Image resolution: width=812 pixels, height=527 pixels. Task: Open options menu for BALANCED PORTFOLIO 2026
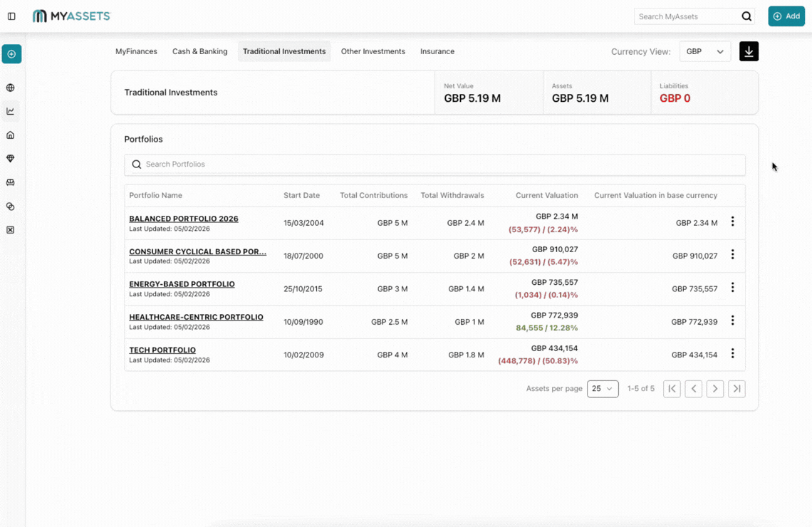coord(733,221)
